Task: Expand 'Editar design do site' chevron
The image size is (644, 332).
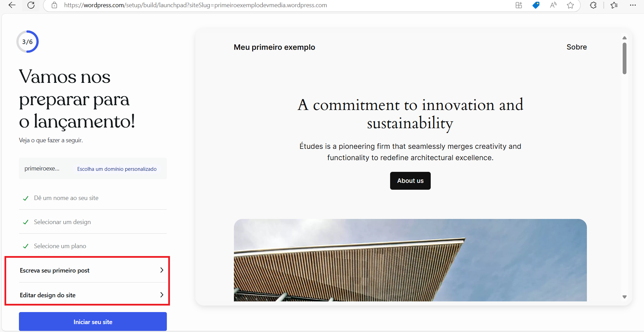Action: click(x=161, y=295)
